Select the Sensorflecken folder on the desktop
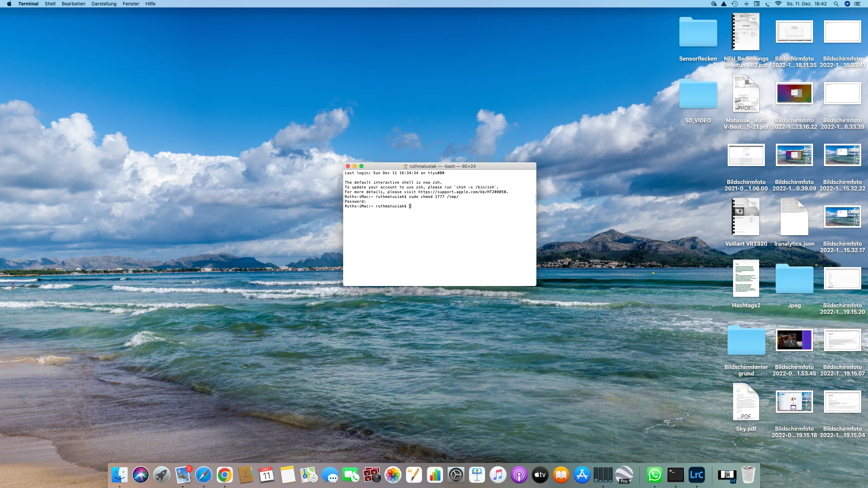This screenshot has height=488, width=868. (698, 32)
